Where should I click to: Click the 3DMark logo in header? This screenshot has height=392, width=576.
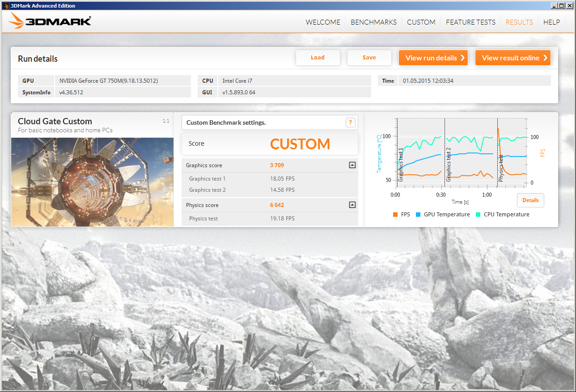[x=50, y=21]
